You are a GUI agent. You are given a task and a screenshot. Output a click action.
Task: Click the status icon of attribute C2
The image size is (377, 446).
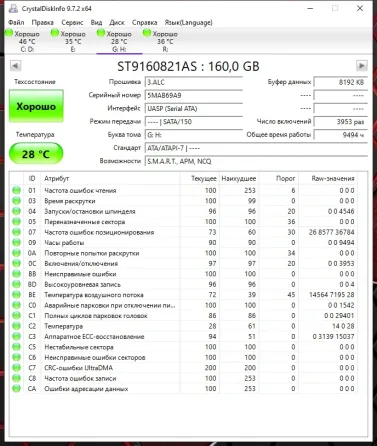[x=16, y=326]
